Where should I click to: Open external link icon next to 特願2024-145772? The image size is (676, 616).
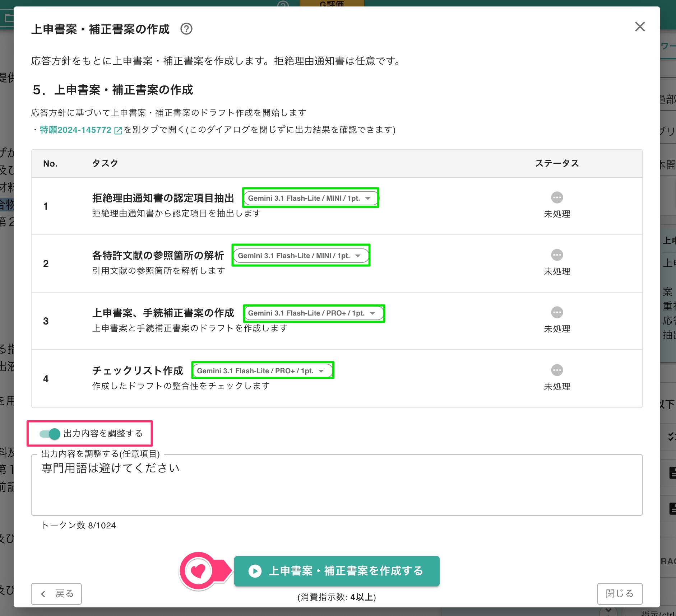pyautogui.click(x=118, y=130)
